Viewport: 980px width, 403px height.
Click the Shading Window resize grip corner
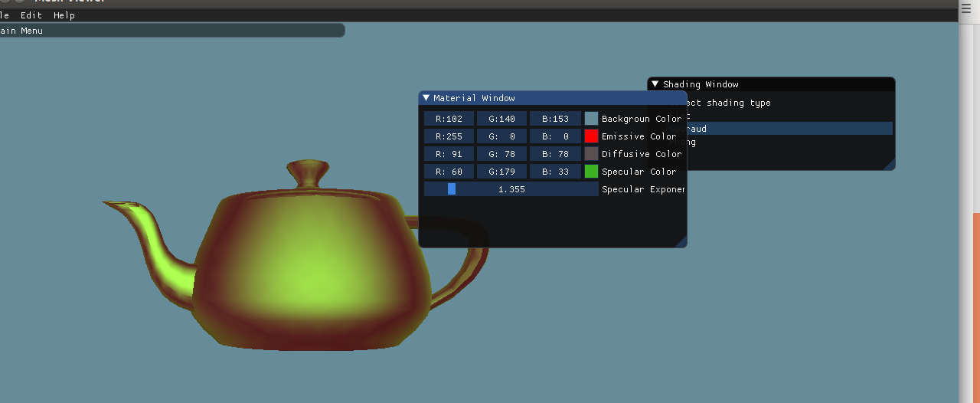pos(888,164)
